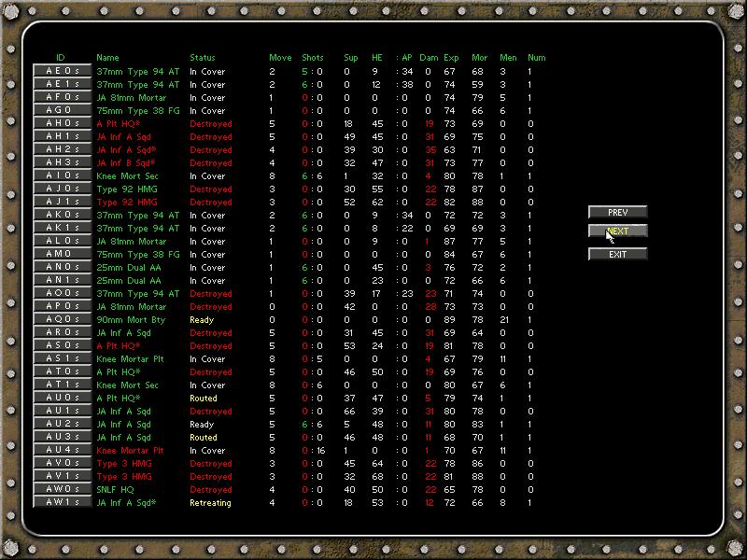The width and height of the screenshot is (747, 560).
Task: Click 'Ready' status in AQ0s row
Action: tap(202, 320)
